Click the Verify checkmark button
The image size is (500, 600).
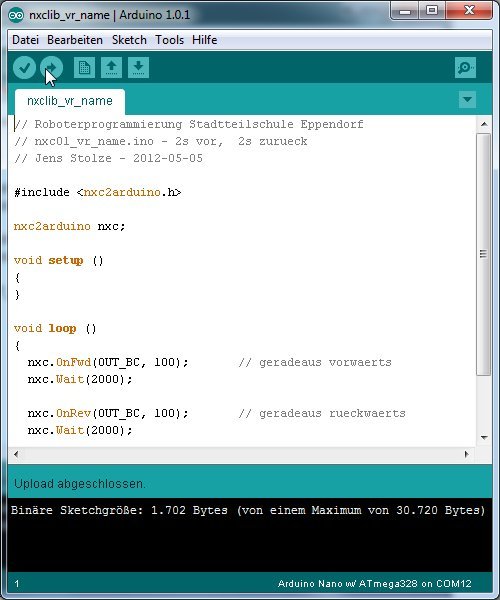pyautogui.click(x=24, y=68)
